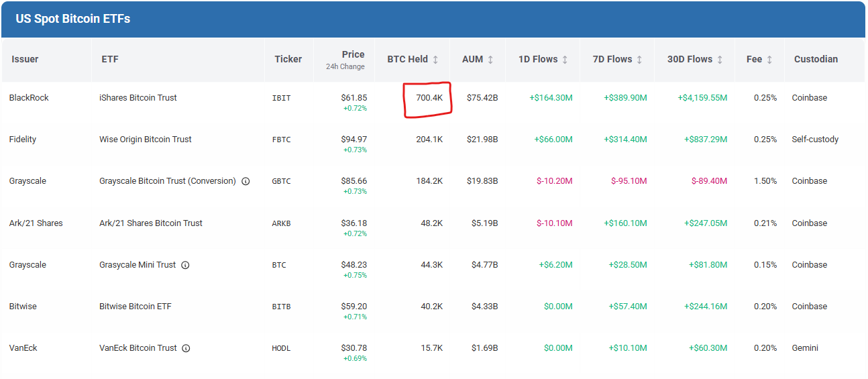The image size is (868, 379).
Task: Click the Ticker column header
Action: pos(288,59)
